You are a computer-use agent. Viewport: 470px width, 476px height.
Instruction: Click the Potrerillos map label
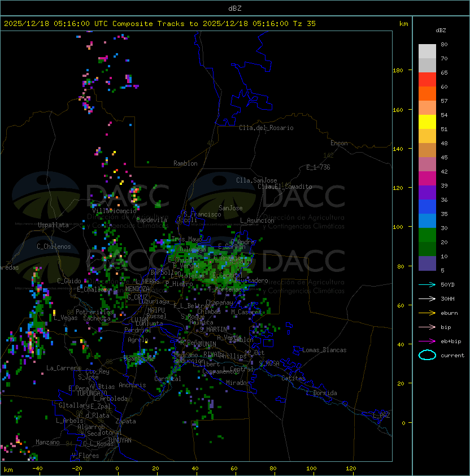pos(94,312)
